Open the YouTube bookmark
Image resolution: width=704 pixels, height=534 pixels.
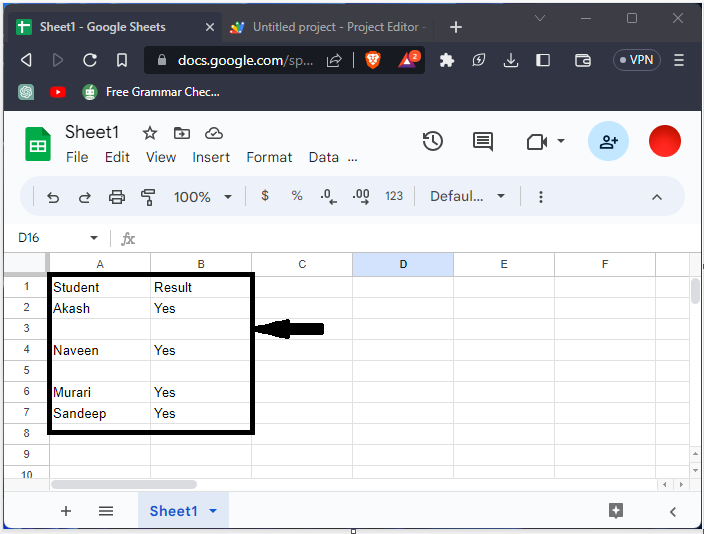coord(58,92)
